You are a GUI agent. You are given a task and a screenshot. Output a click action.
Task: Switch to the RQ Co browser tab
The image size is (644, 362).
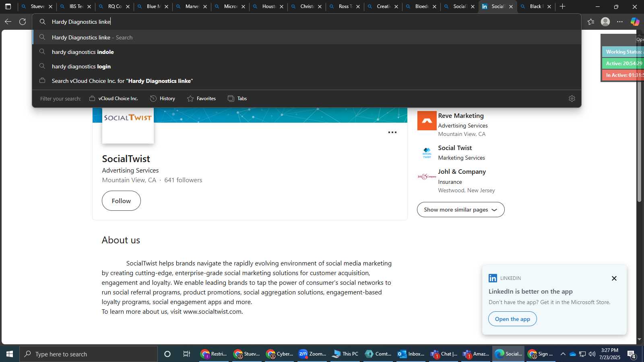point(114,6)
